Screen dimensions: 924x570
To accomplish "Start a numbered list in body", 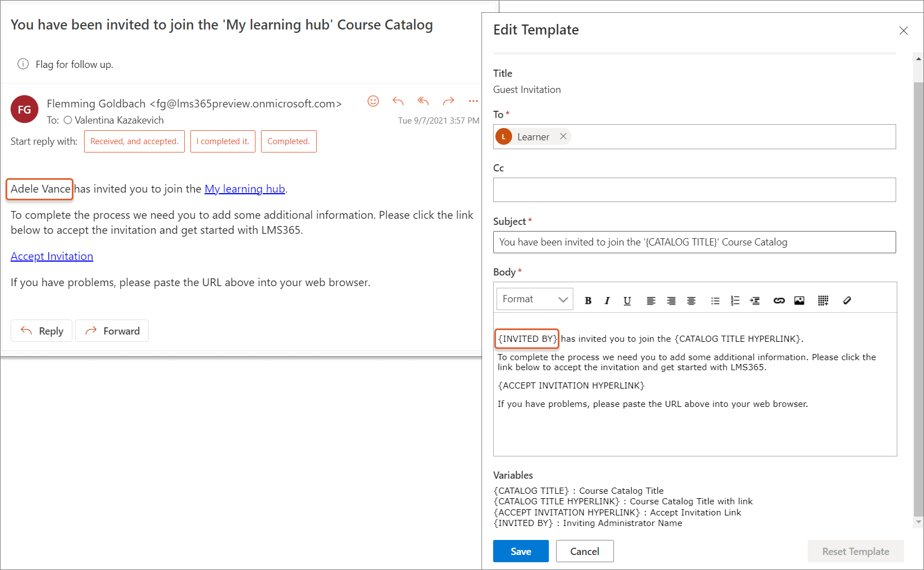I will 735,301.
